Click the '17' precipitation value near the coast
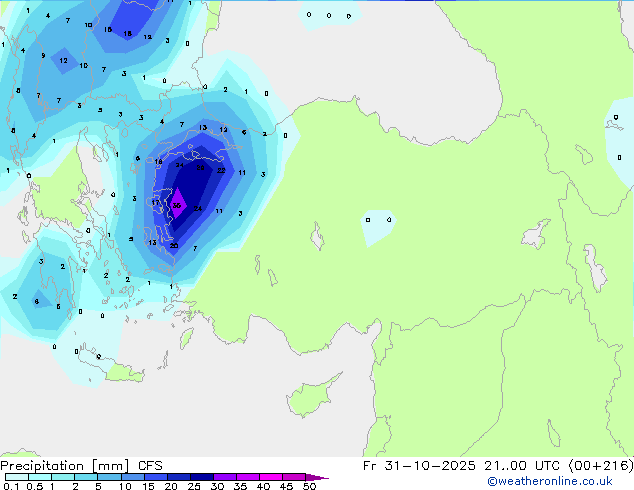The height and width of the screenshot is (490, 634). pos(155,203)
